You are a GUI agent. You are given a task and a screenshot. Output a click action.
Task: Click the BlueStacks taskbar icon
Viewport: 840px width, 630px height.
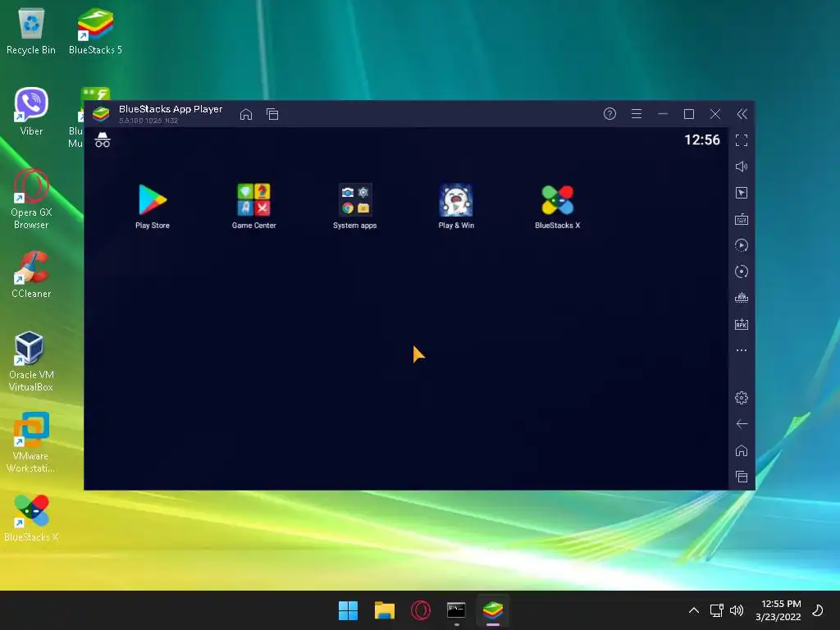[x=493, y=610]
